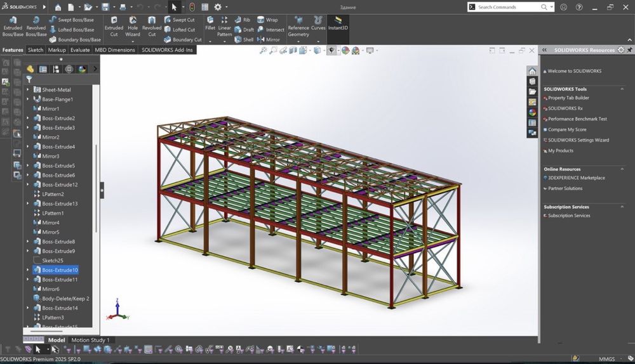Click the Shell tool
This screenshot has width=635, height=364.
pyautogui.click(x=243, y=40)
